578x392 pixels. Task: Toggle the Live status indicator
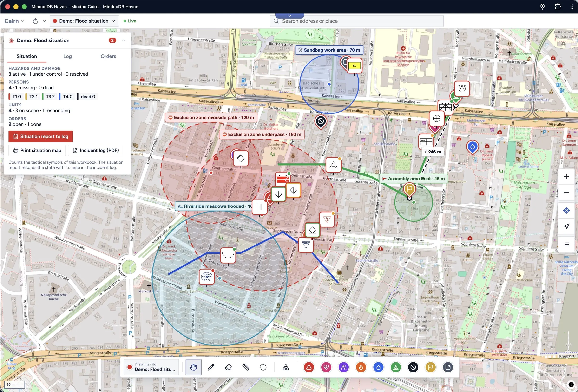click(x=130, y=21)
